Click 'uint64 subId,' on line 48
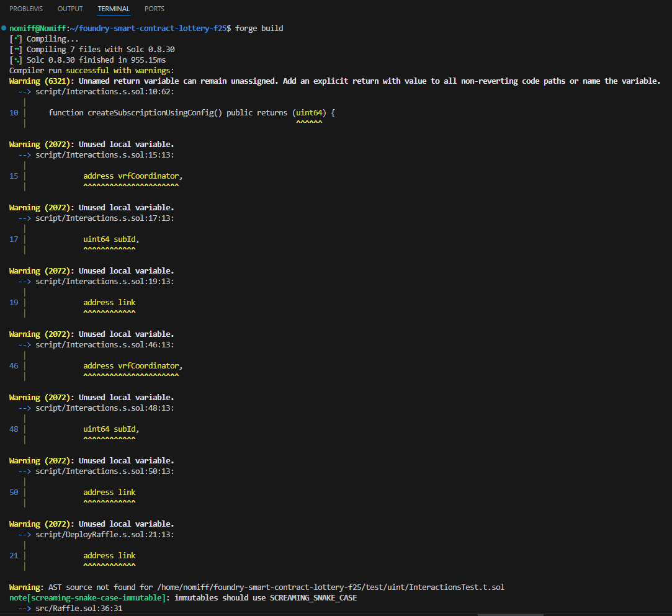672x616 pixels. [111, 429]
